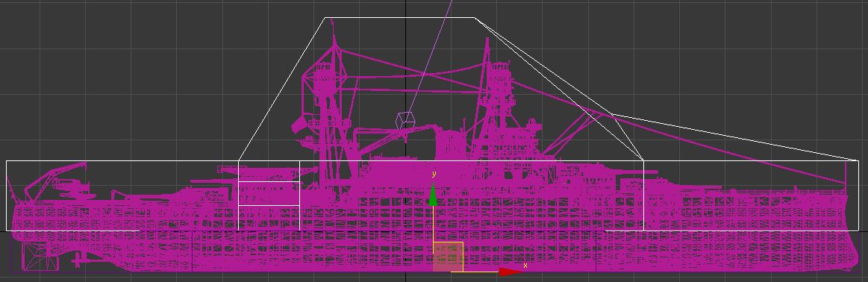Select the white sloped helper line toward the bow
This screenshot has height=282, width=868.
735,137
